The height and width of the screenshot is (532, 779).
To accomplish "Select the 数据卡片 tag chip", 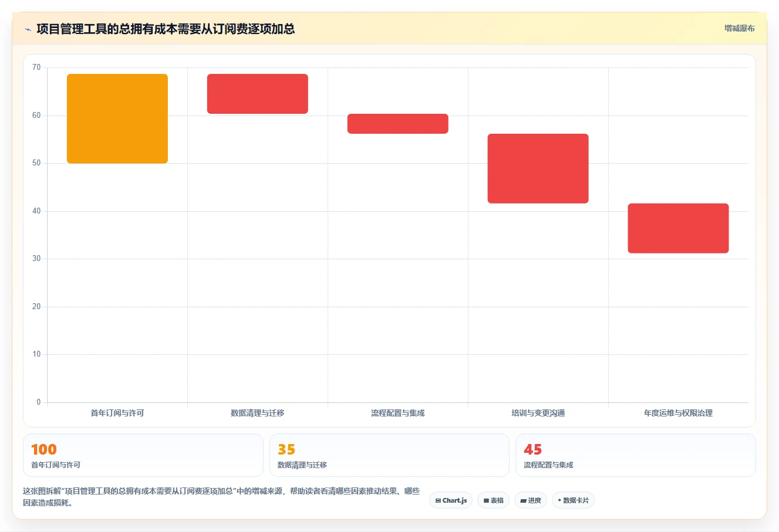I will click(573, 500).
